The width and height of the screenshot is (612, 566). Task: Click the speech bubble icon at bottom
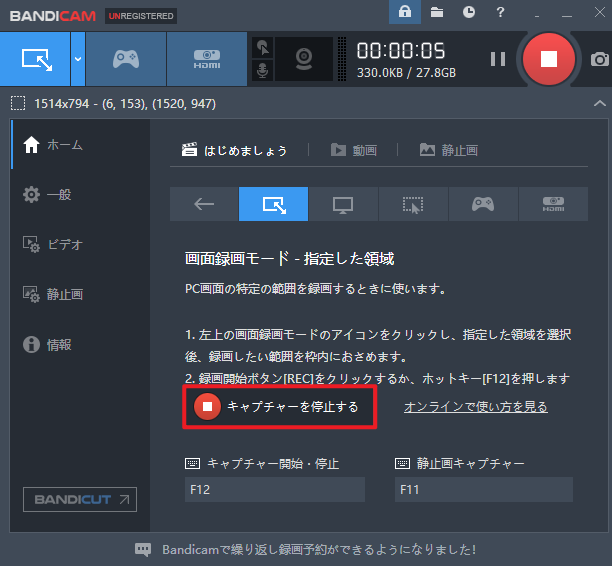[143, 550]
